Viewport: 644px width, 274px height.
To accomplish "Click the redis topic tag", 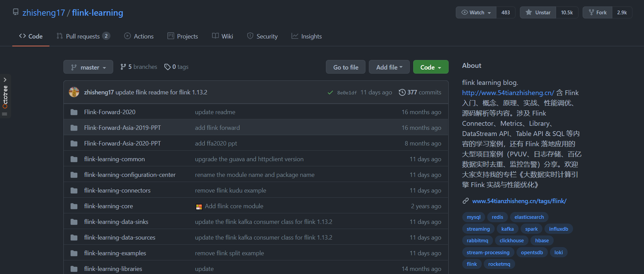I will (497, 217).
